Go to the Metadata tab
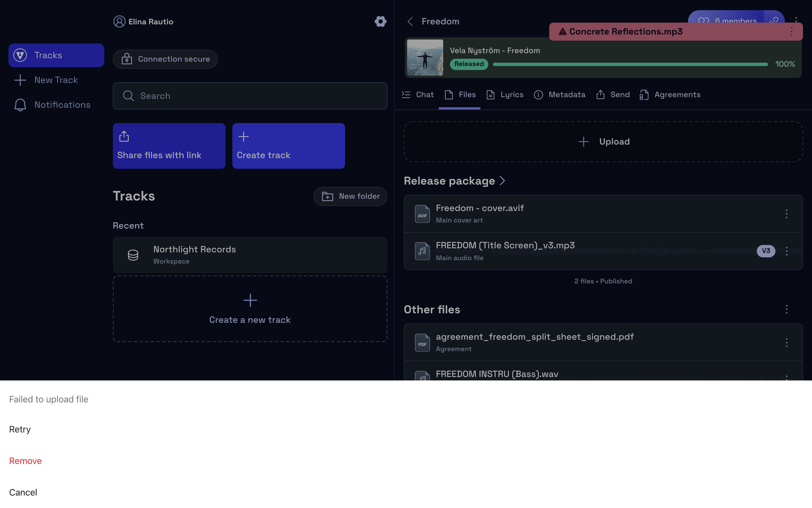Screen dimensions: 812x508 pyautogui.click(x=559, y=95)
